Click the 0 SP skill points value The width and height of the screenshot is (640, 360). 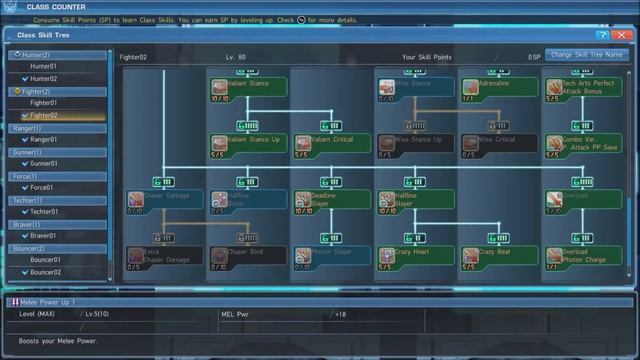[x=534, y=57]
